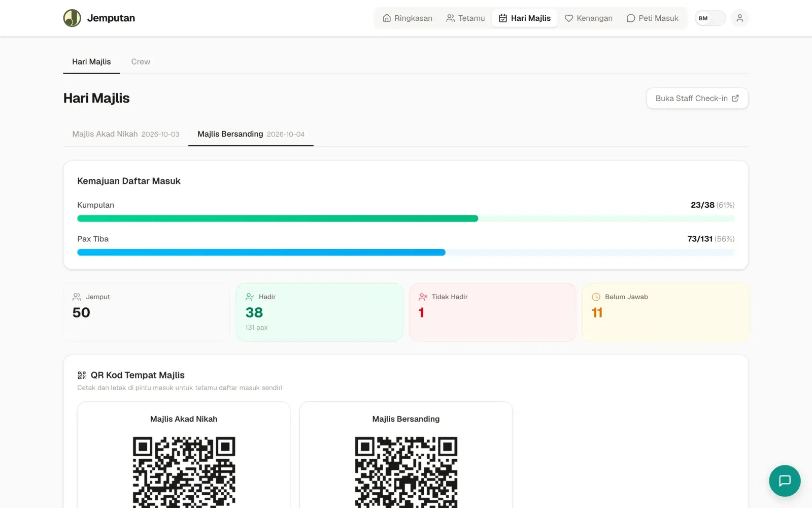This screenshot has width=812, height=508.
Task: Select the Majlis Bersanding date tab
Action: point(251,134)
